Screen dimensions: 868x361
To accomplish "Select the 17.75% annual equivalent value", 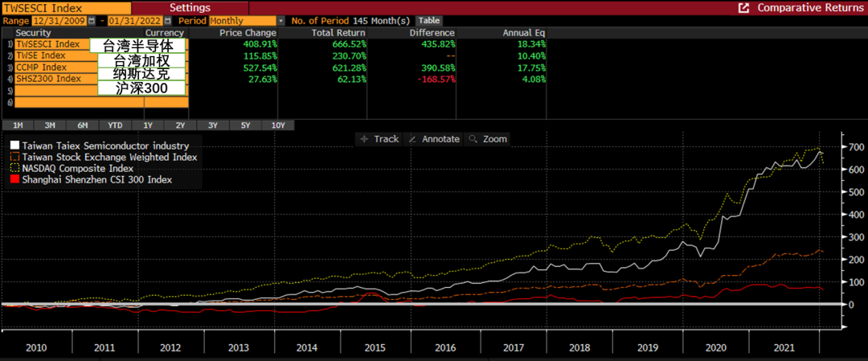I will point(530,68).
